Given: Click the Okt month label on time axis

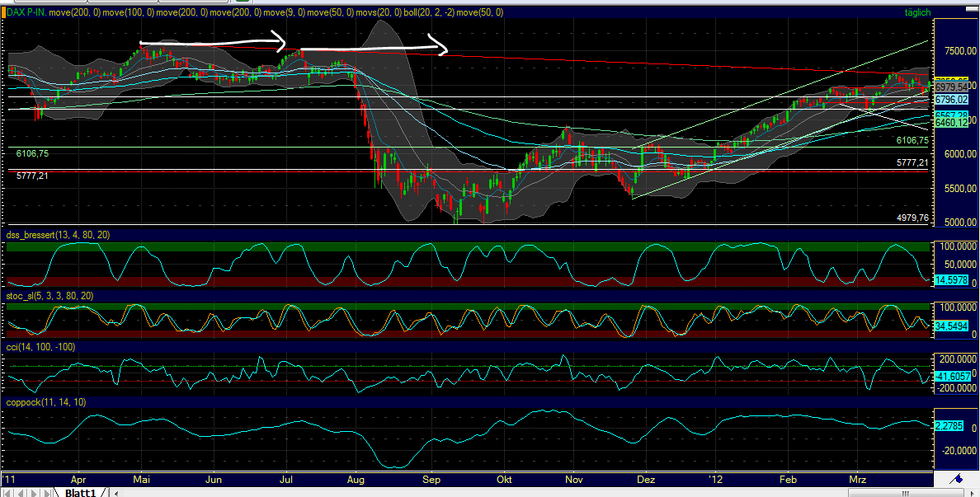Looking at the screenshot, I should (x=504, y=480).
